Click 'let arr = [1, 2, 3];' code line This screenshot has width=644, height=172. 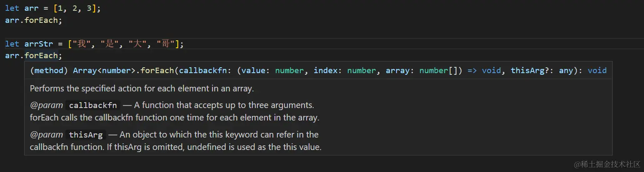[x=53, y=8]
